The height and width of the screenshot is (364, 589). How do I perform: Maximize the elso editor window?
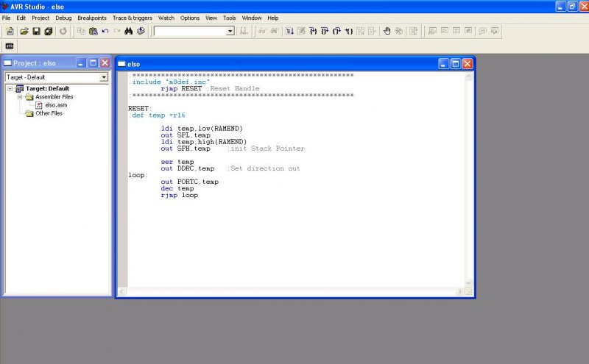click(455, 64)
